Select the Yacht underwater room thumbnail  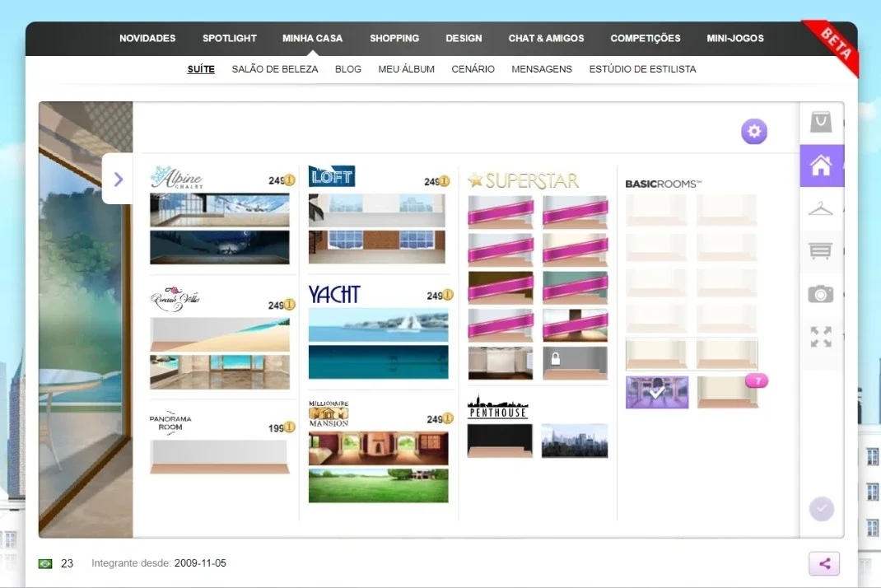(378, 362)
